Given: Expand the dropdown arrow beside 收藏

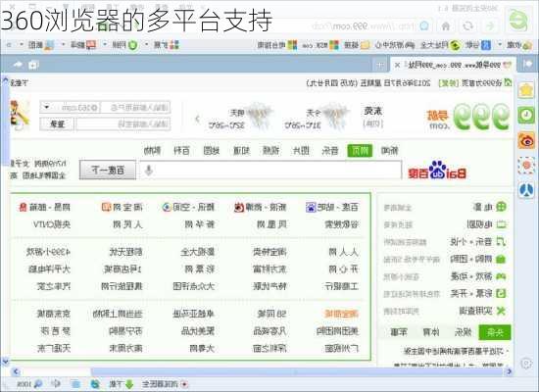Looking at the screenshot, I should coord(500,45).
